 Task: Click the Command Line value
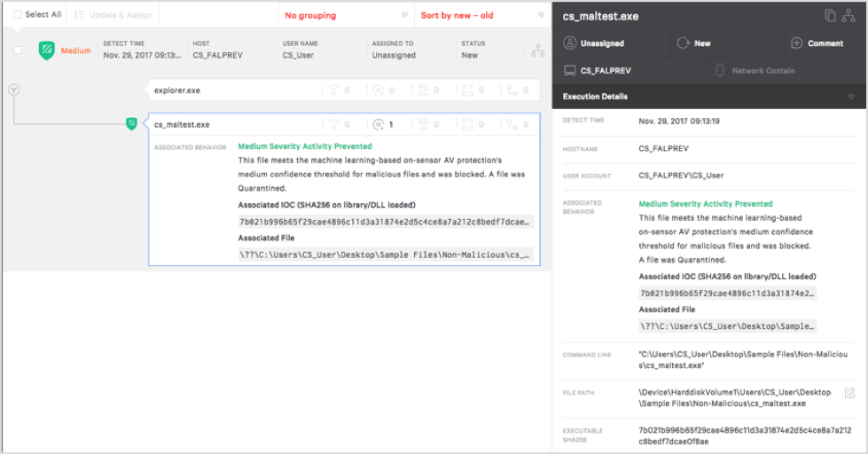pos(743,360)
